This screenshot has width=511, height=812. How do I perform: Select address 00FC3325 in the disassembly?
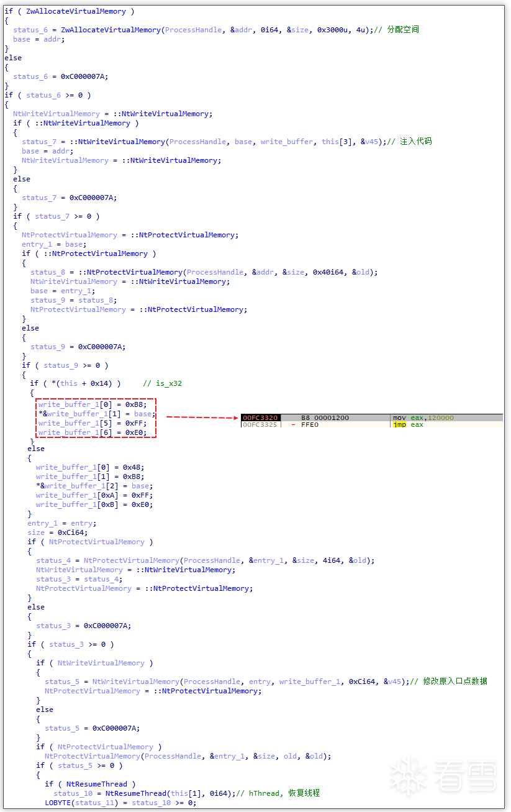[260, 425]
